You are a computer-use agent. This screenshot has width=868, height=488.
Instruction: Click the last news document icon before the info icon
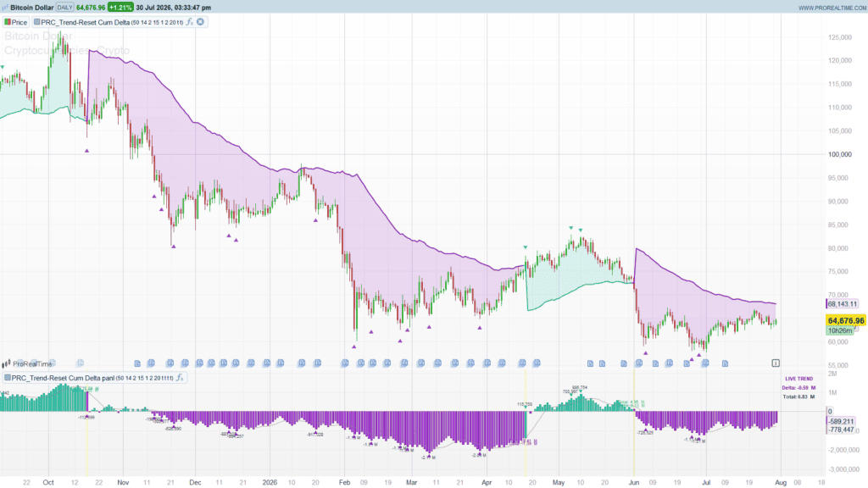point(725,363)
